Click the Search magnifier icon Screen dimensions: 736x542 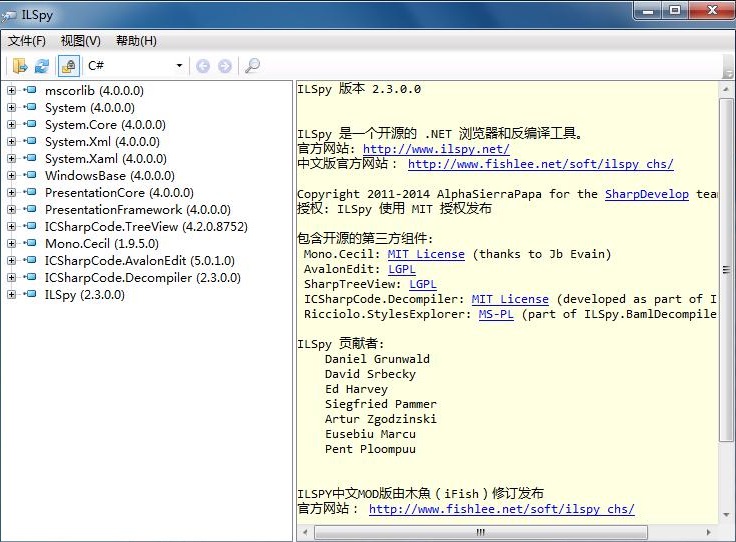pyautogui.click(x=252, y=66)
